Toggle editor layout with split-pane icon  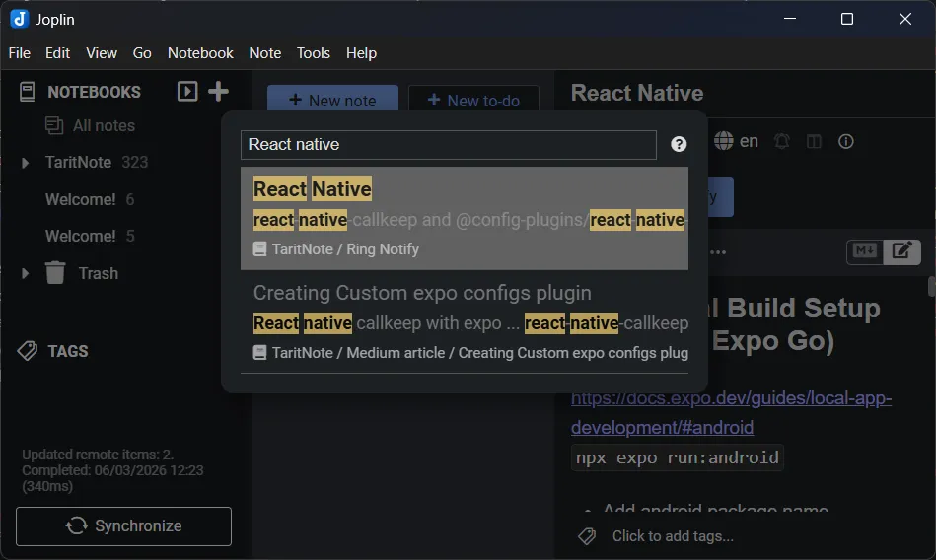(814, 141)
